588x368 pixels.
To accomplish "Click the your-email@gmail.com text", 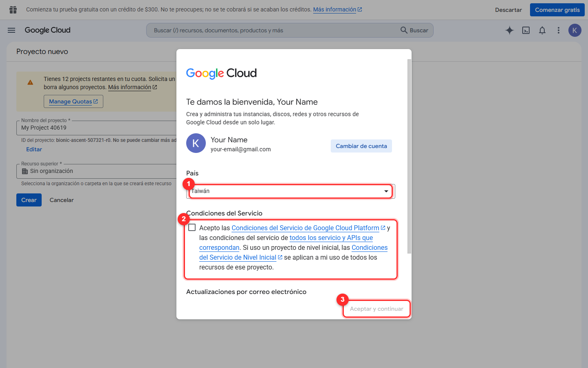I will click(x=241, y=149).
